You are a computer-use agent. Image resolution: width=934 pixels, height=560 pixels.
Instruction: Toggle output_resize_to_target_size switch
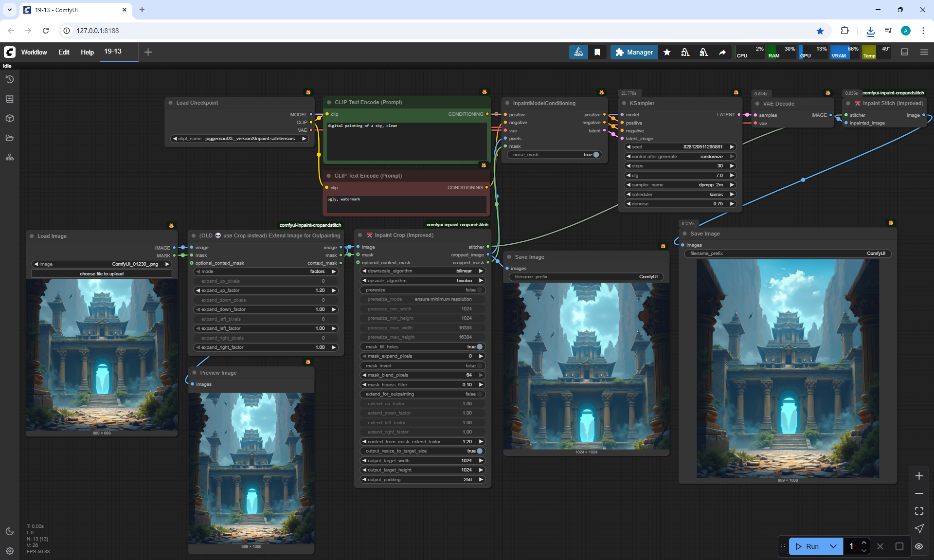click(479, 451)
